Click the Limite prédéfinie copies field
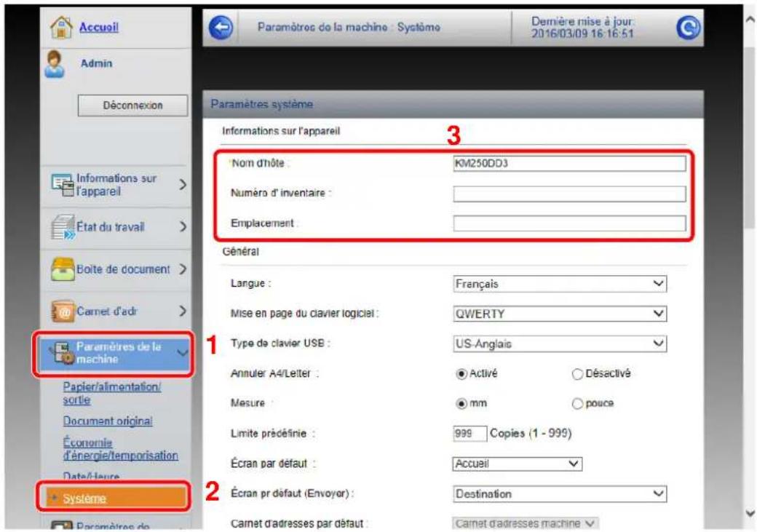Image resolution: width=757 pixels, height=532 pixels. tap(469, 434)
